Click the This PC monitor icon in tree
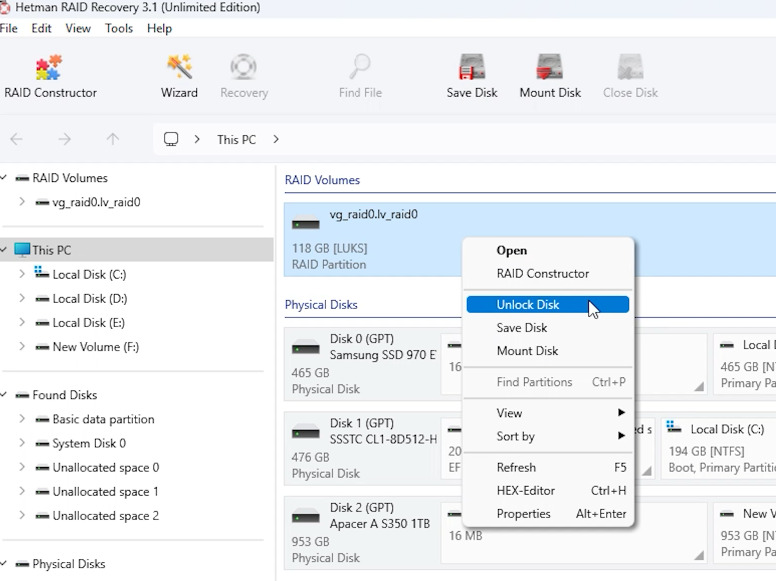The height and width of the screenshot is (581, 776). coord(22,250)
